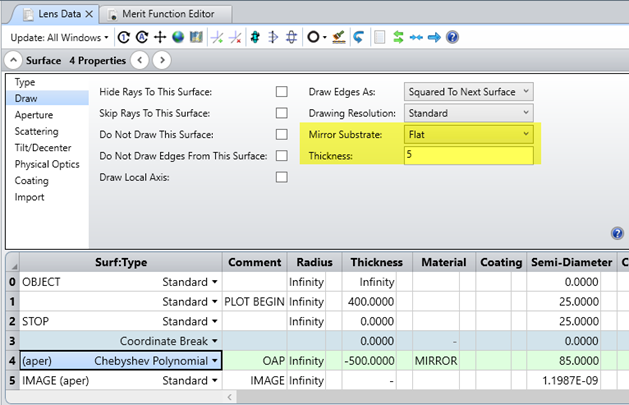Select the PLOT BEGIN comment cell
629x405 pixels.
point(254,302)
